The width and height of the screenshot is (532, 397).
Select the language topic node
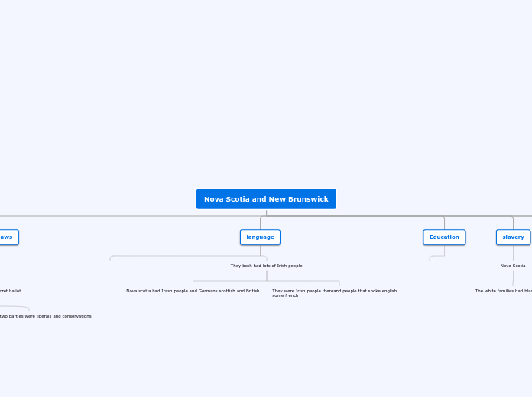260,237
